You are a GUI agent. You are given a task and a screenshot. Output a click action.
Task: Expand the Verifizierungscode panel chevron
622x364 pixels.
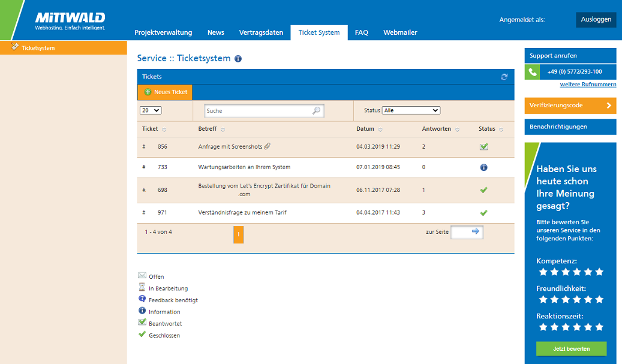click(x=609, y=106)
